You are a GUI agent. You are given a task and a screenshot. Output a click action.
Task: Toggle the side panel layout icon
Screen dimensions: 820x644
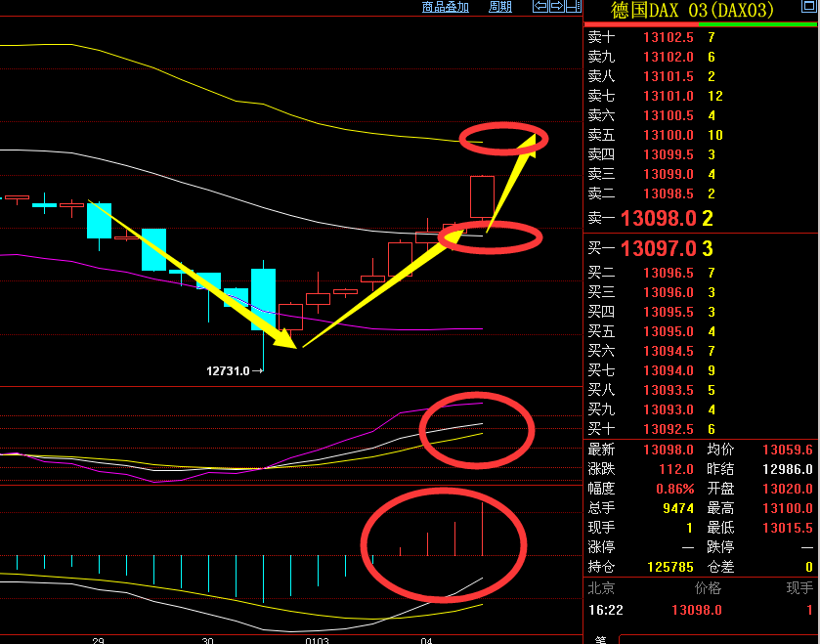click(573, 6)
